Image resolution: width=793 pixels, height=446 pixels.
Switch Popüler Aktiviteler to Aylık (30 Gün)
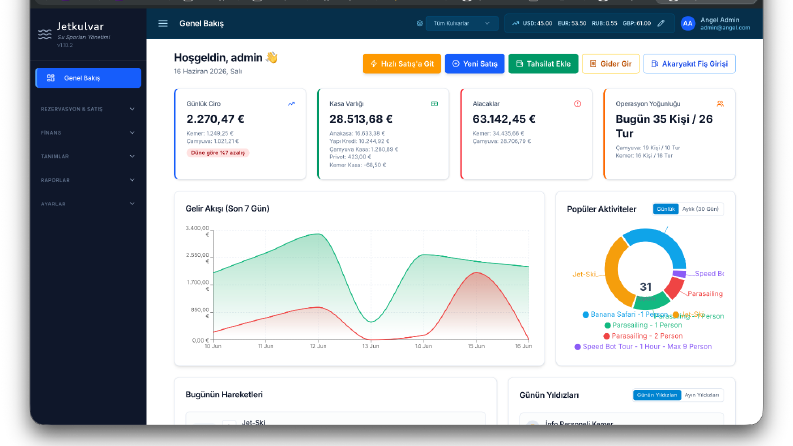700,209
